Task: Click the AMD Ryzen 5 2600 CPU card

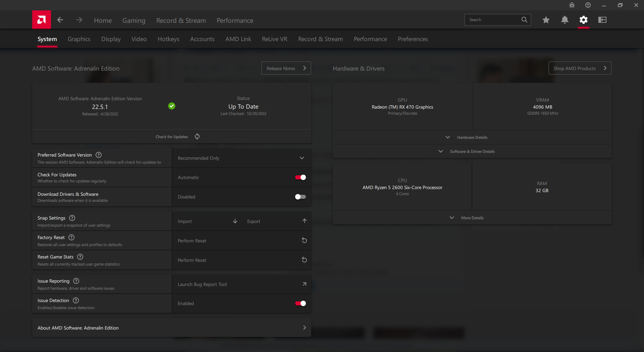Action: point(402,187)
